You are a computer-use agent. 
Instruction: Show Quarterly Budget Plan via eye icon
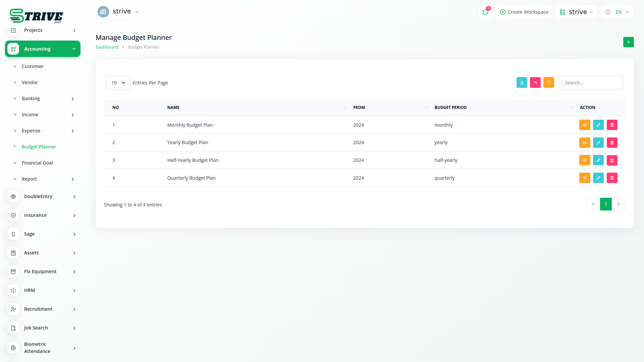tap(584, 178)
